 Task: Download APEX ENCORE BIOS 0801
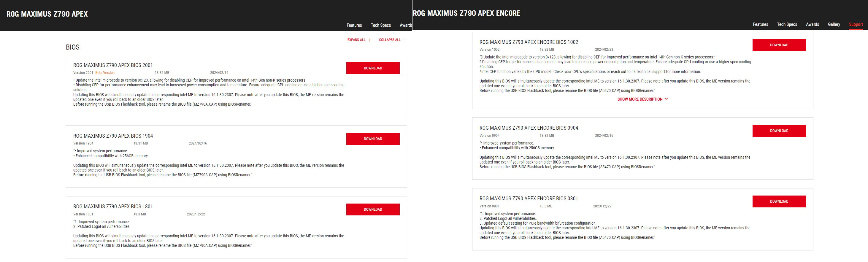pyautogui.click(x=779, y=201)
